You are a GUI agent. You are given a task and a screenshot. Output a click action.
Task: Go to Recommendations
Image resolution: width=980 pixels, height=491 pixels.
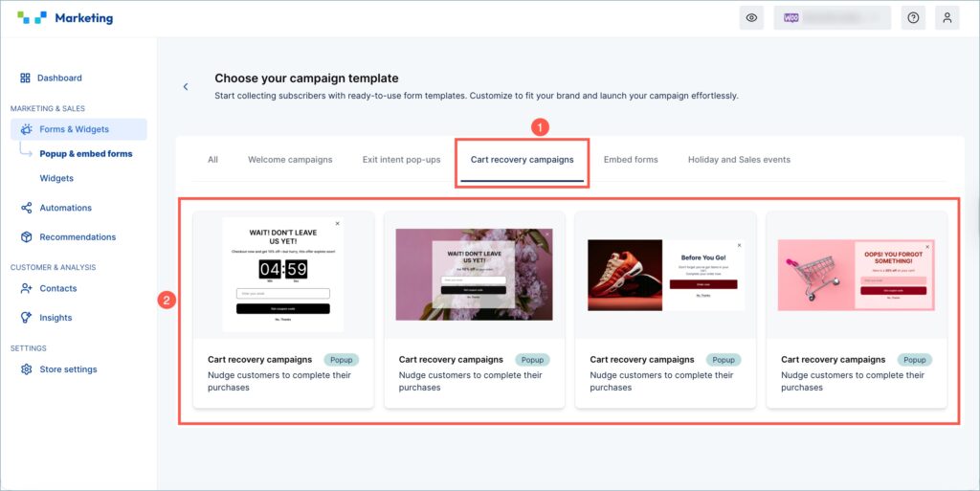[78, 236]
